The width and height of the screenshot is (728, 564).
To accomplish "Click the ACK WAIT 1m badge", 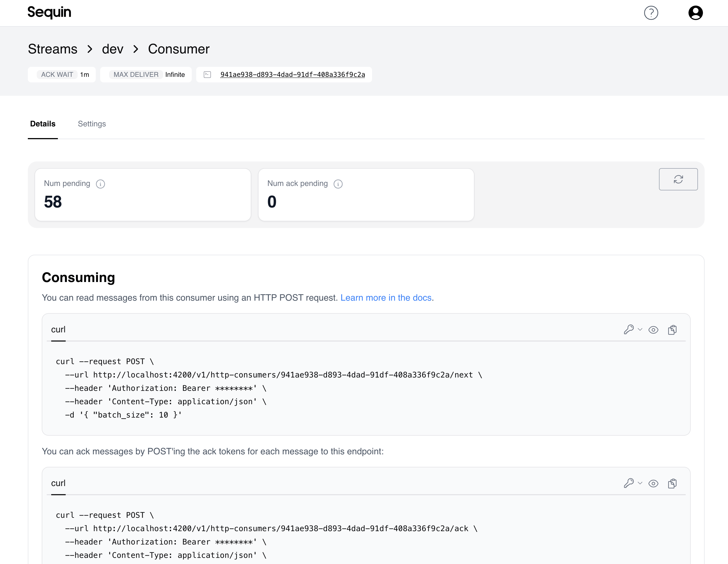I will pyautogui.click(x=62, y=74).
